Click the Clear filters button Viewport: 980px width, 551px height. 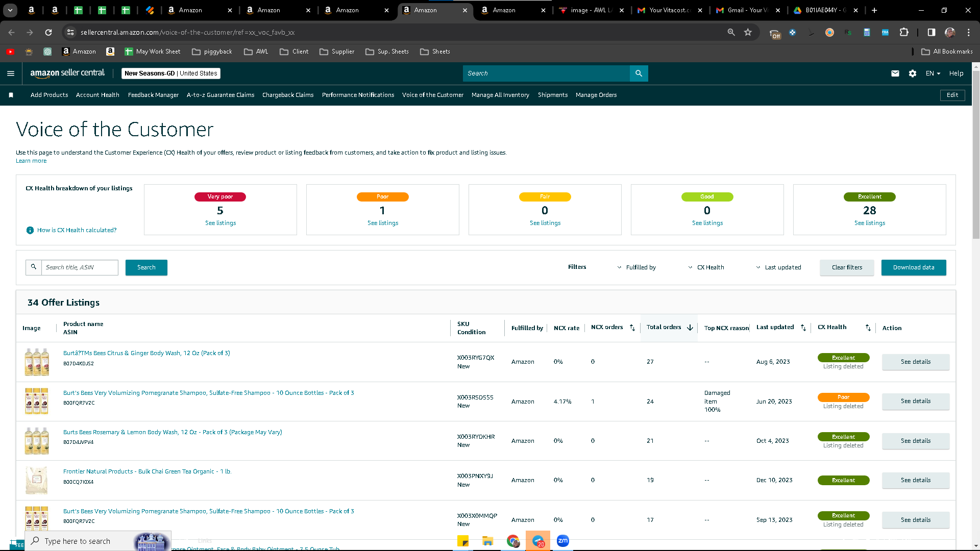click(847, 267)
